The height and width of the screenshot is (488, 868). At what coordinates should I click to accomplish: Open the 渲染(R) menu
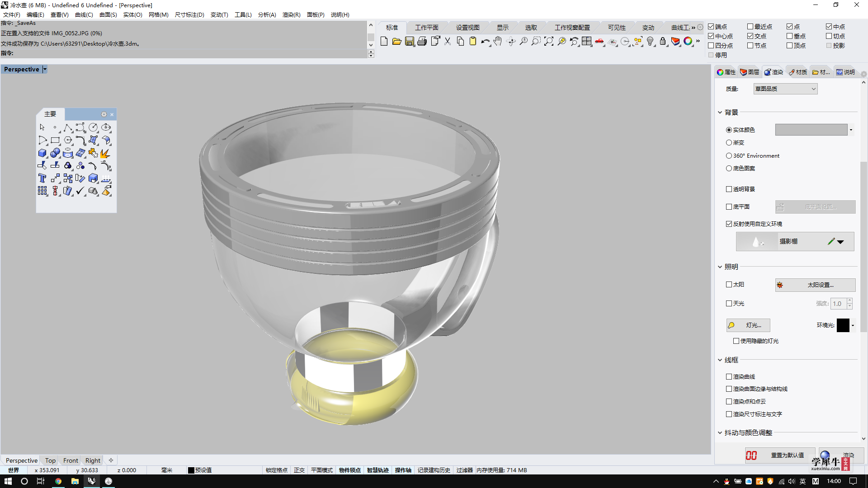tap(291, 15)
